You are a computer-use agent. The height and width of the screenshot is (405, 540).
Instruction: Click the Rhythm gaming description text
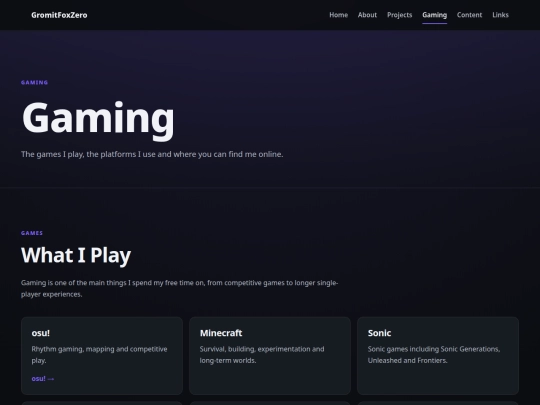click(100, 355)
